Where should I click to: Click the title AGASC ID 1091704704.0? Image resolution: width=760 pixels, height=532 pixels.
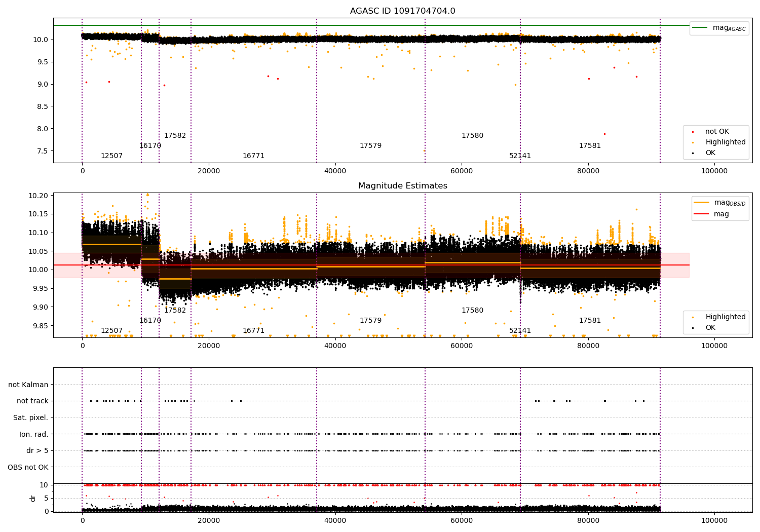coord(402,11)
